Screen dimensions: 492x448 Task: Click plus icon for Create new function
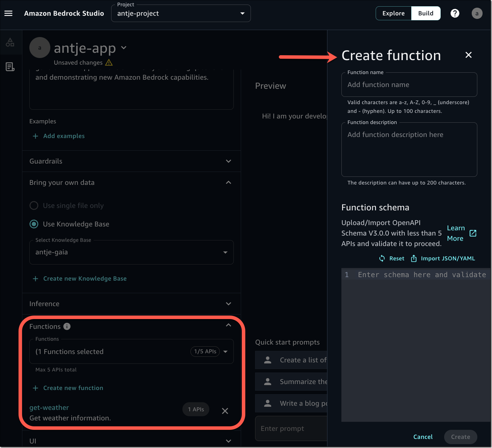[35, 388]
